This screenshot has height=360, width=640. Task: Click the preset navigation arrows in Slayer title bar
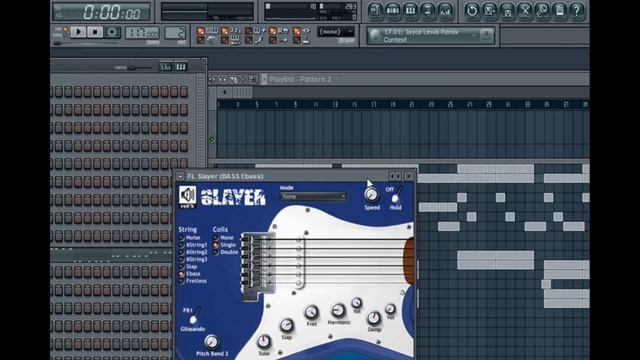[x=395, y=176]
